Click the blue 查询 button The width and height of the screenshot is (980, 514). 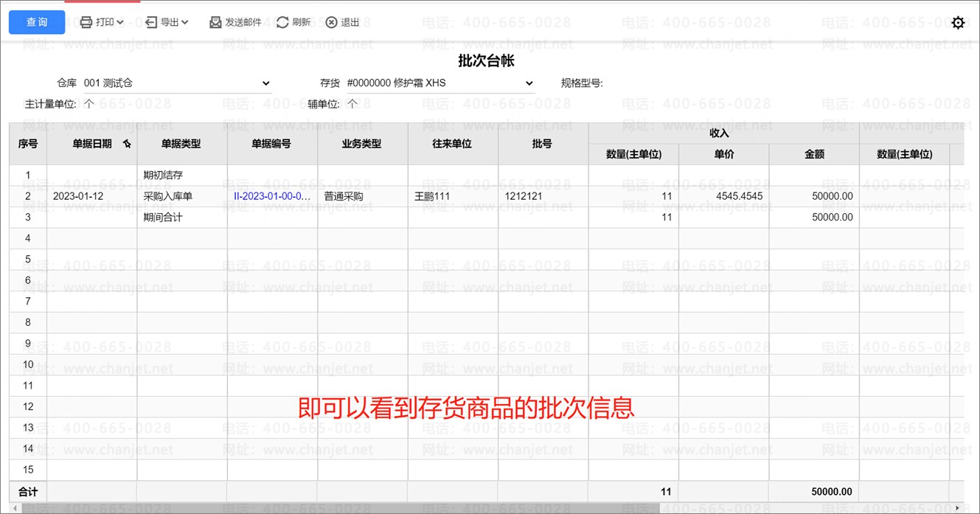coord(37,22)
